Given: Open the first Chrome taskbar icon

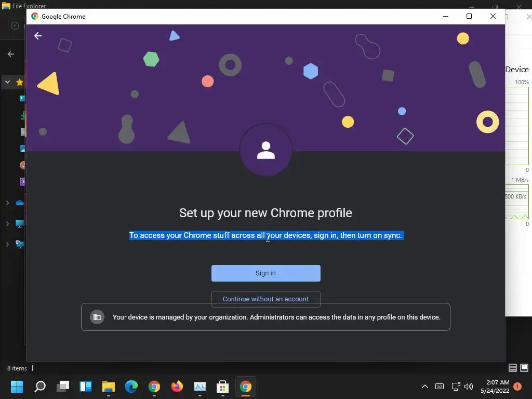Looking at the screenshot, I should 154,387.
